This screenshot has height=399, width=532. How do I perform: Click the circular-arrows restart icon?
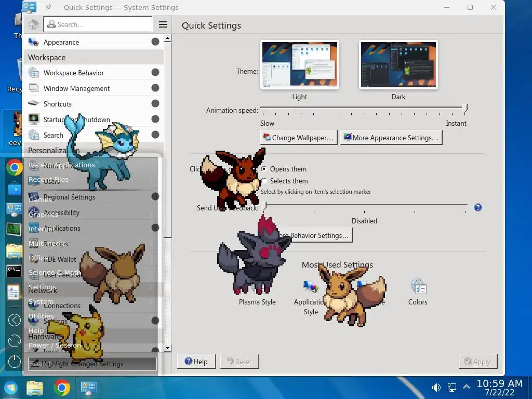14,341
